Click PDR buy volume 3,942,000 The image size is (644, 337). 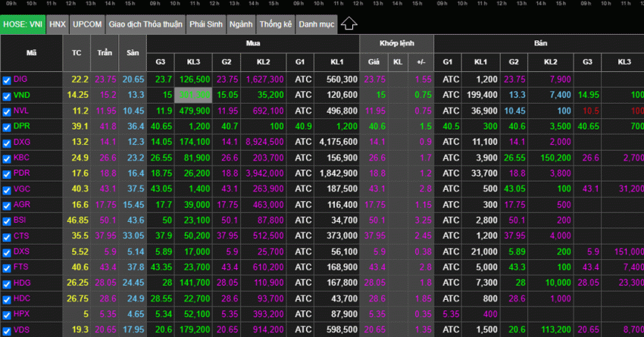tap(265, 173)
